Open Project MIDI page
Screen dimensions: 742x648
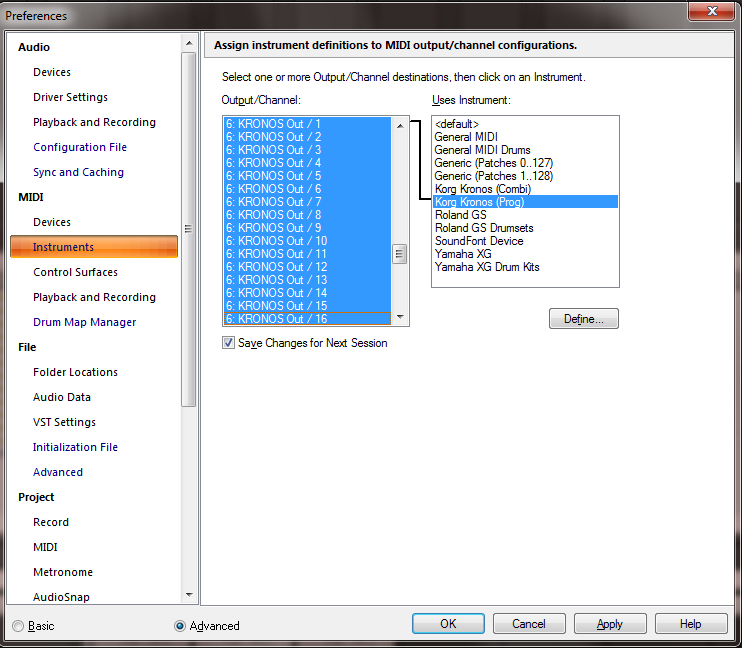[x=45, y=547]
